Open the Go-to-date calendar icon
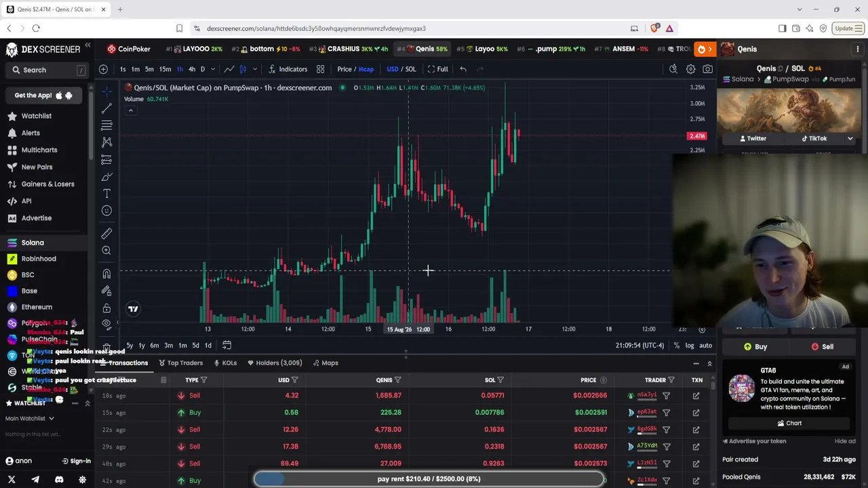This screenshot has height=488, width=868. [x=226, y=346]
